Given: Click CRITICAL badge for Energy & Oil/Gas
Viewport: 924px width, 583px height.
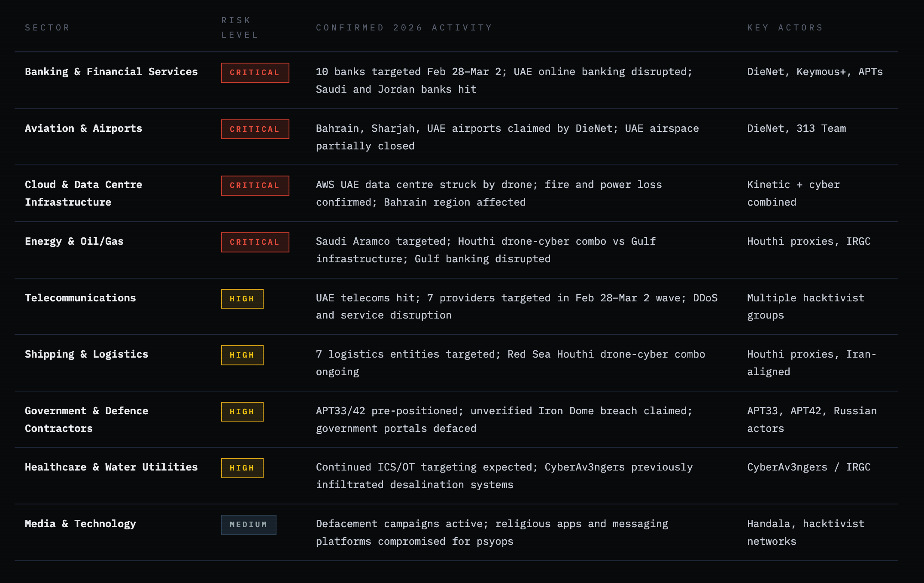Looking at the screenshot, I should (x=255, y=242).
